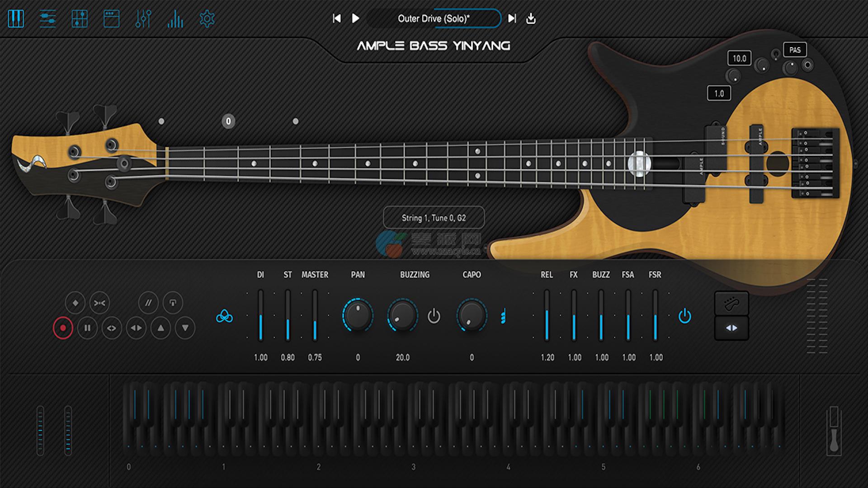868x488 pixels.
Task: Click the blue left-right arrows button
Action: pos(731,328)
